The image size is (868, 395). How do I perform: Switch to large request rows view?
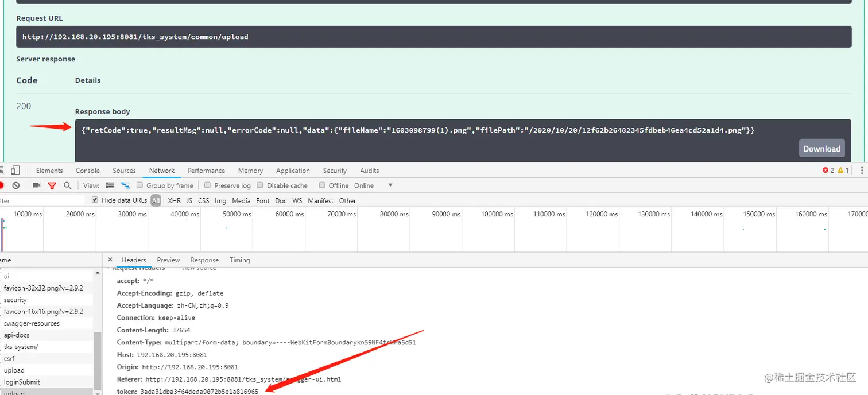coord(110,185)
